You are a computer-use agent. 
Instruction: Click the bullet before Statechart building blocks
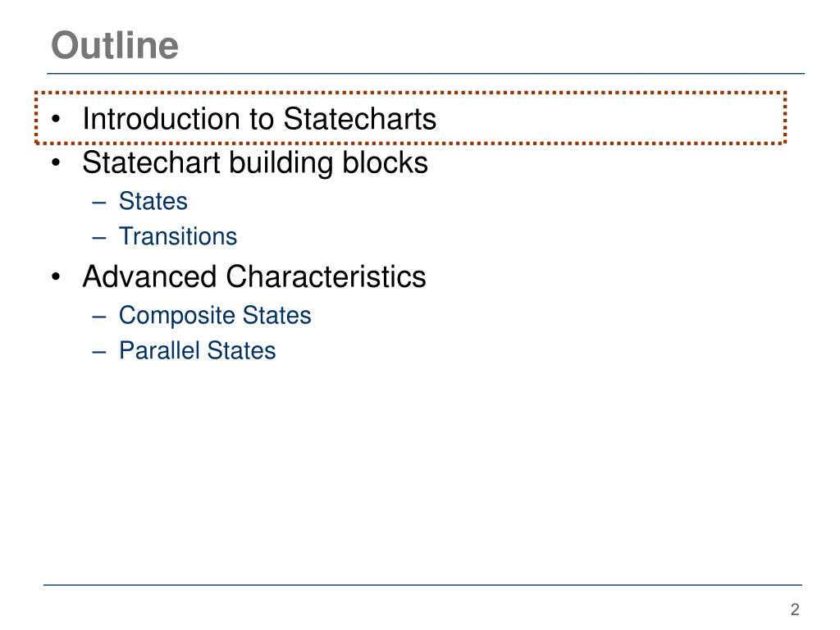click(56, 163)
